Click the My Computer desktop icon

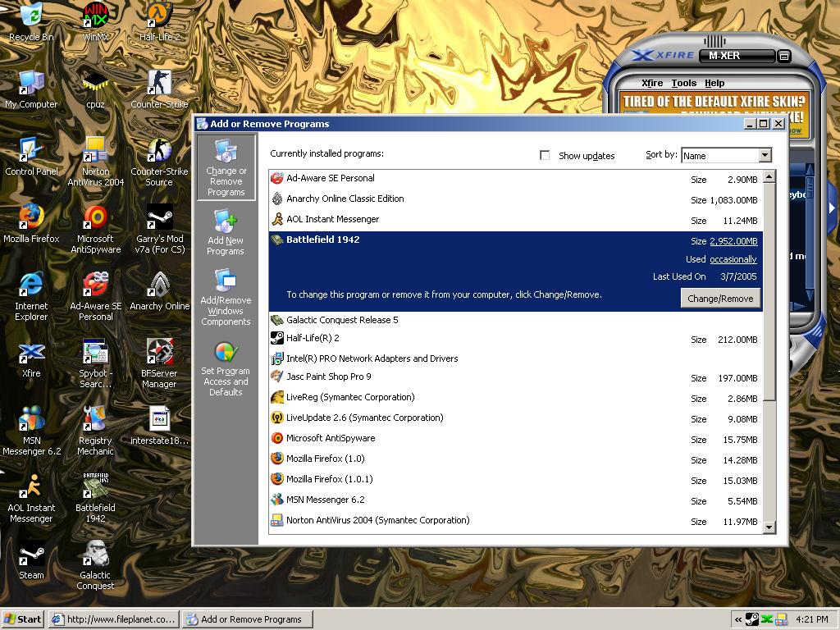coord(31,89)
